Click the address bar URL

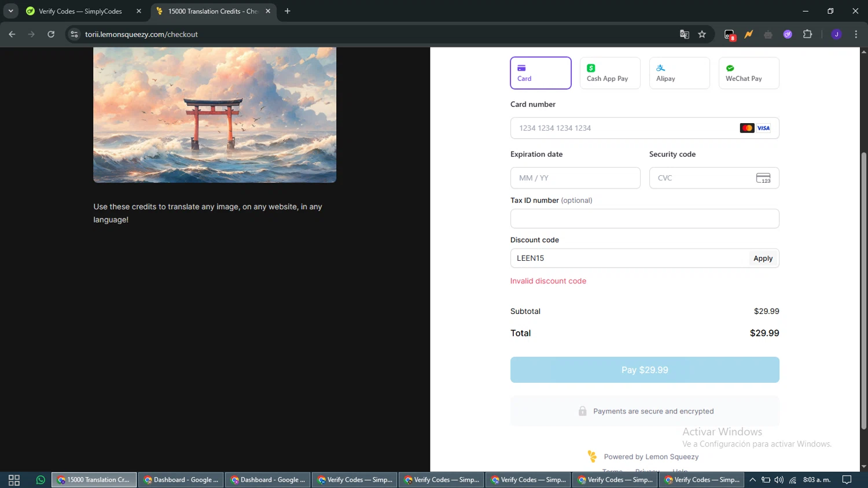click(141, 34)
